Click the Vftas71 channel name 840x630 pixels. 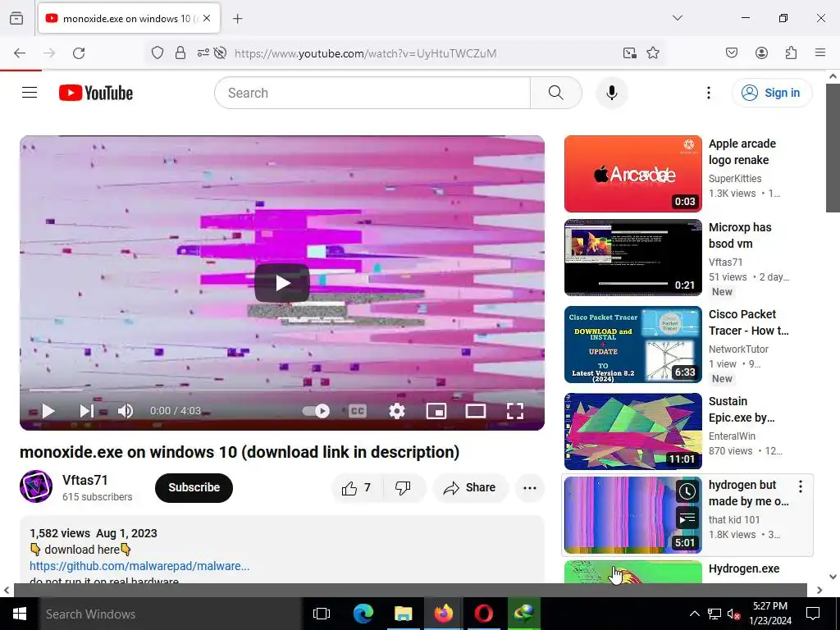click(x=85, y=480)
